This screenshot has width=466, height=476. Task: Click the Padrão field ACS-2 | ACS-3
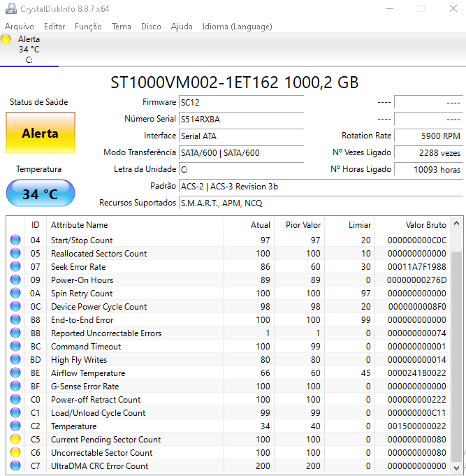[x=321, y=187]
